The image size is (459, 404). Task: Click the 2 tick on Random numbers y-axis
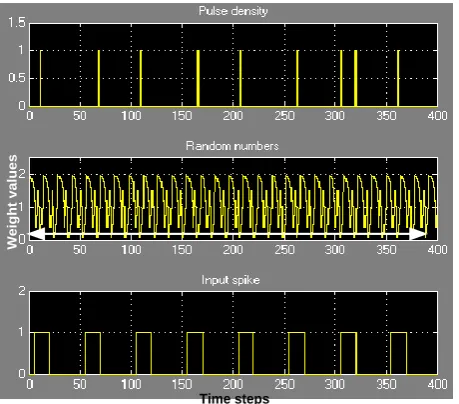[22, 174]
